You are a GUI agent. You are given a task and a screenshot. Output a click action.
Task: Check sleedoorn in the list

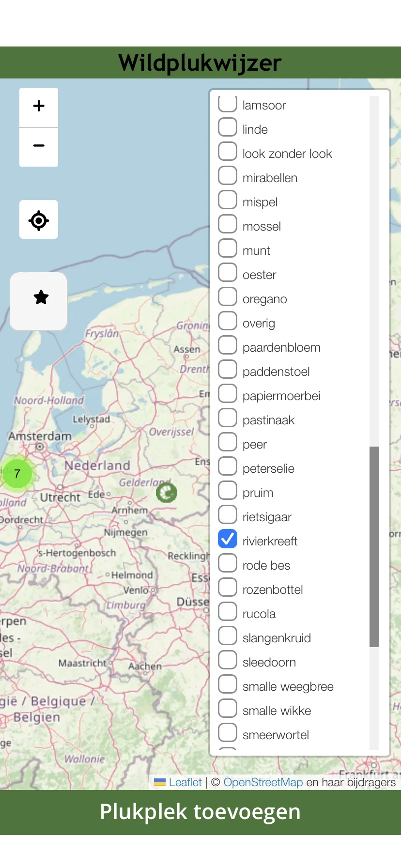pos(228,660)
